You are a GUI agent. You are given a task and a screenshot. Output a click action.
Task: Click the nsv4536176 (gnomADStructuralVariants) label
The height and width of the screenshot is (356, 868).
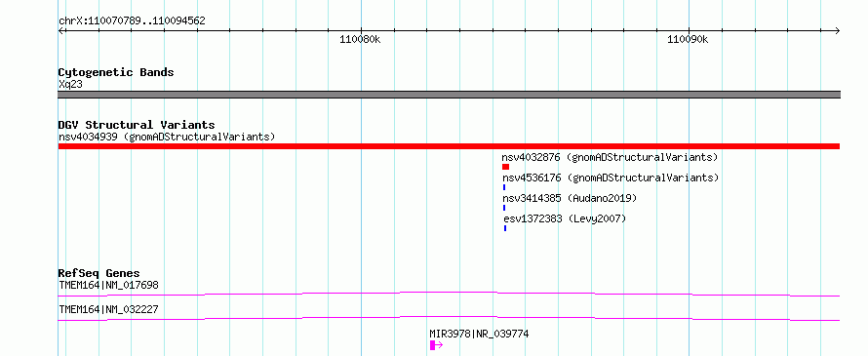pyautogui.click(x=611, y=178)
